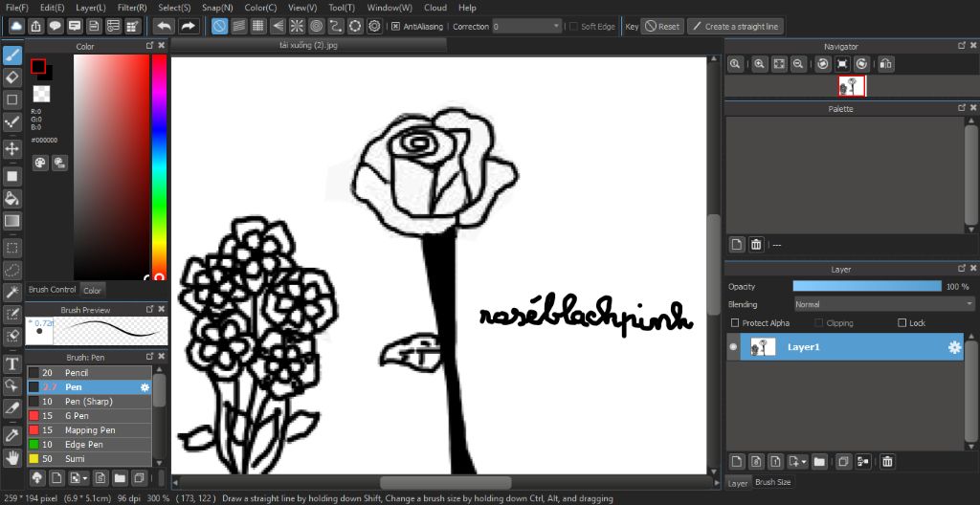Select the Brush tool in left toolbar
Screen dimensions: 980x505
(11, 55)
